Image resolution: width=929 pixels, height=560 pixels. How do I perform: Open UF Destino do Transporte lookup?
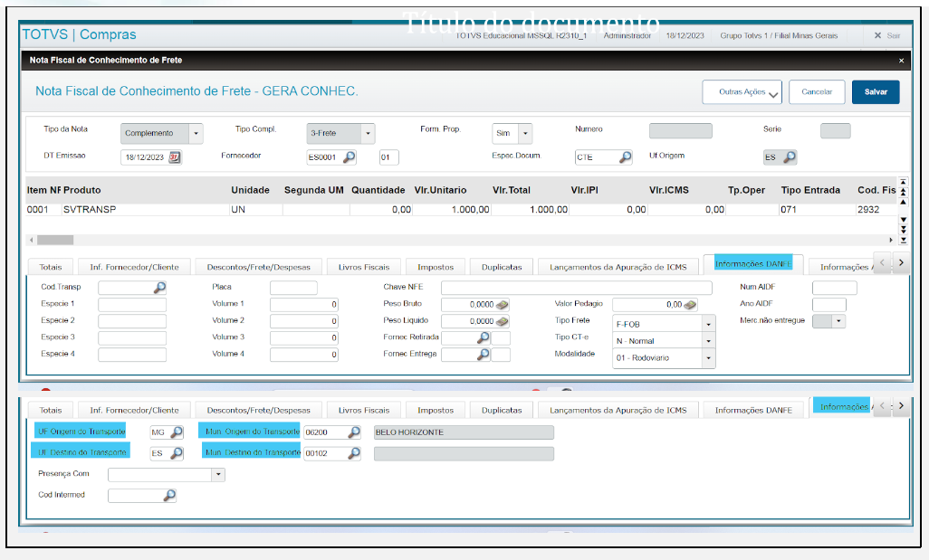point(177,453)
